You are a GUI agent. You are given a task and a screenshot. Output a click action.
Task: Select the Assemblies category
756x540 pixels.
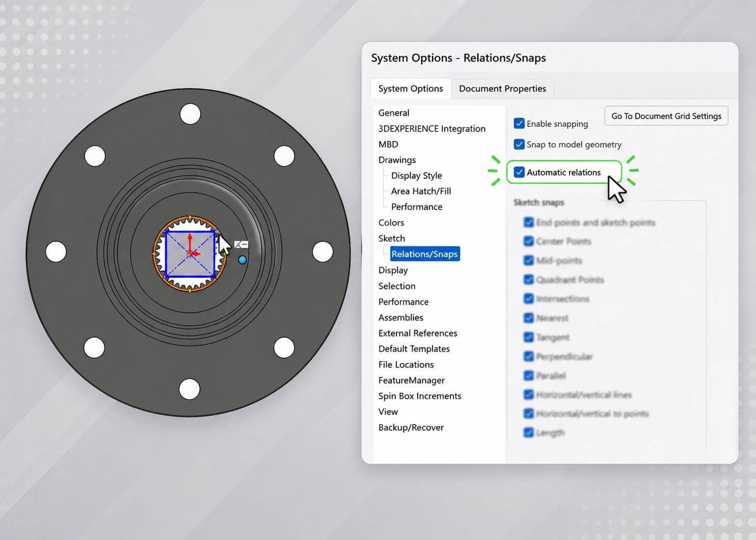(x=401, y=318)
